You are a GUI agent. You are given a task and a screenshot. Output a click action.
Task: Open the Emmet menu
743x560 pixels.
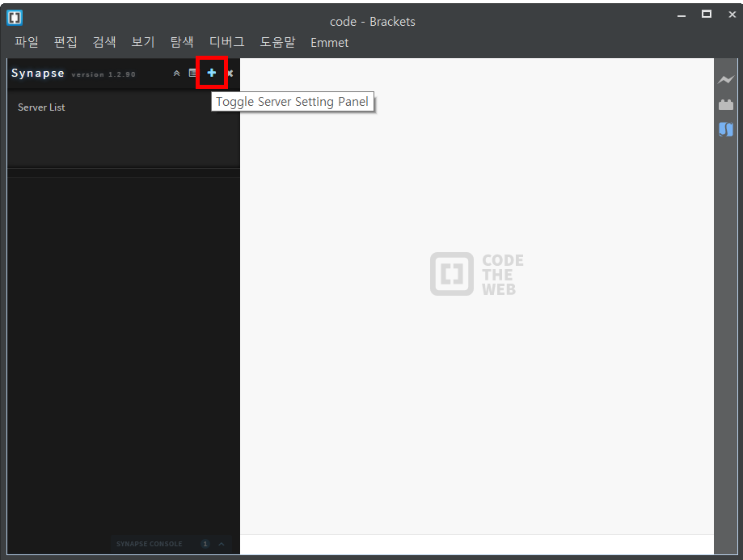pyautogui.click(x=329, y=43)
